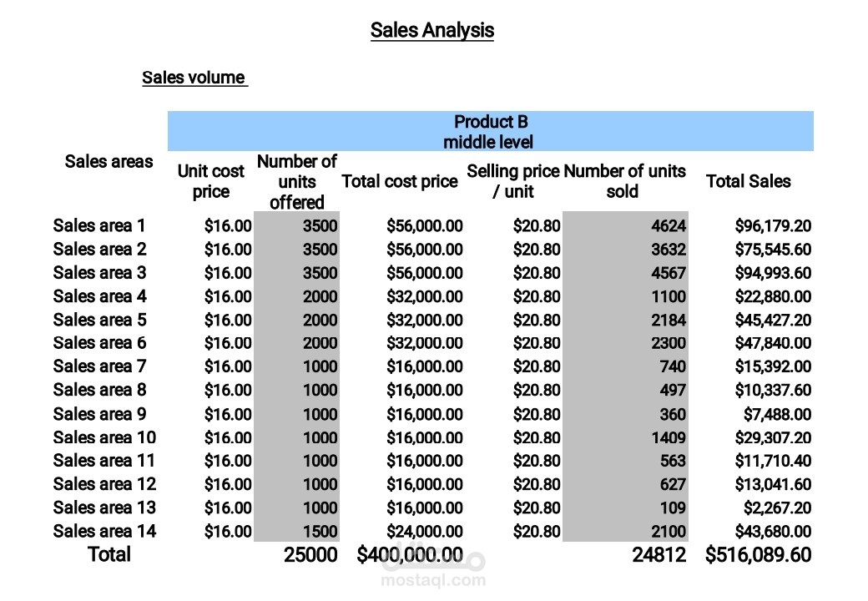Image resolution: width=868 pixels, height=601 pixels.
Task: Select the Sales area 7 row label
Action: (x=99, y=366)
